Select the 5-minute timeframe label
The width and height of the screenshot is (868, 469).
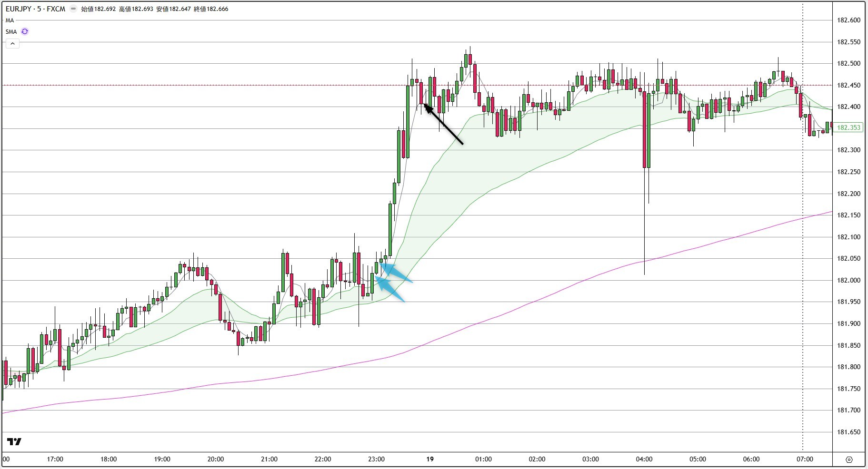click(40, 9)
